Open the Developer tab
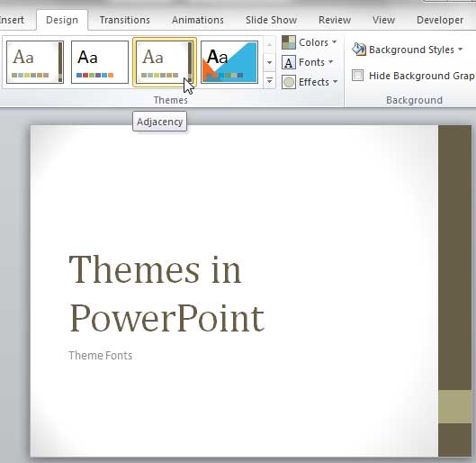Viewport: 476px width, 463px height. [440, 20]
